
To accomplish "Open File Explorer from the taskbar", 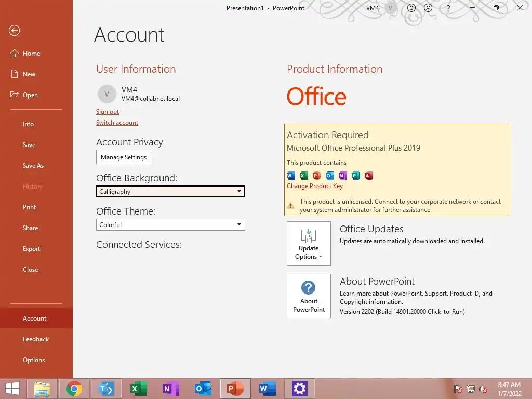I will point(42,389).
